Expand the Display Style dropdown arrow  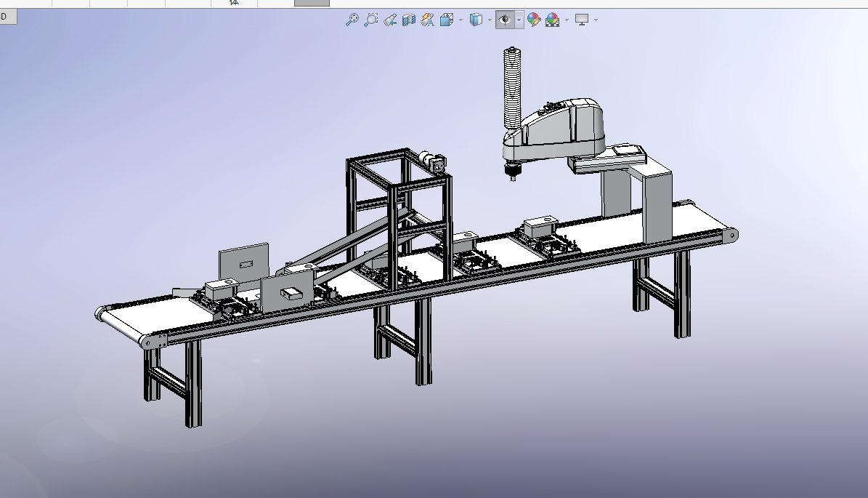pyautogui.click(x=490, y=20)
